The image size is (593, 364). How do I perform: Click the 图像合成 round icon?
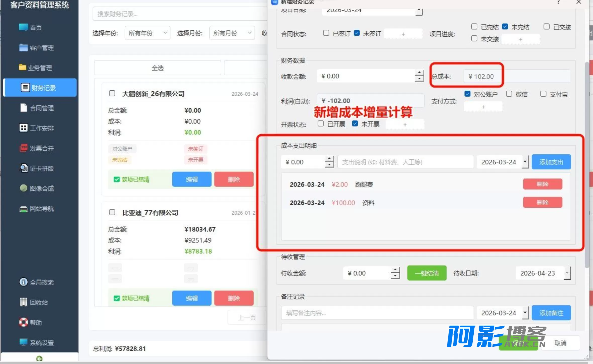(23, 188)
